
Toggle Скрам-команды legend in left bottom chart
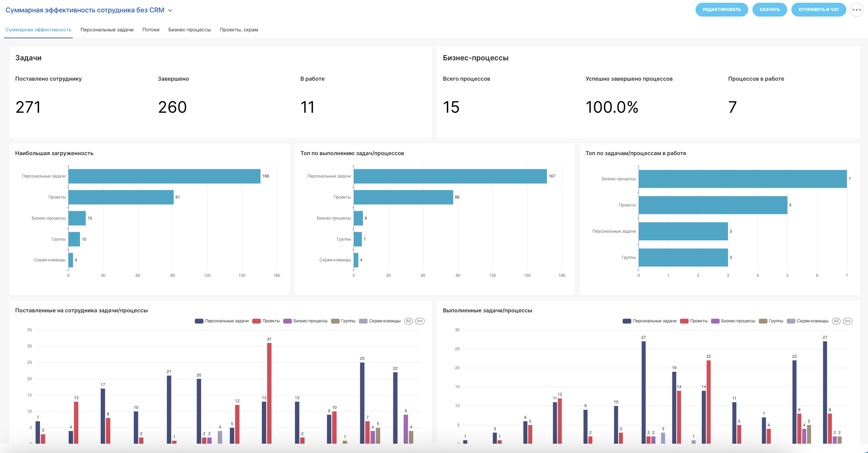pos(380,321)
